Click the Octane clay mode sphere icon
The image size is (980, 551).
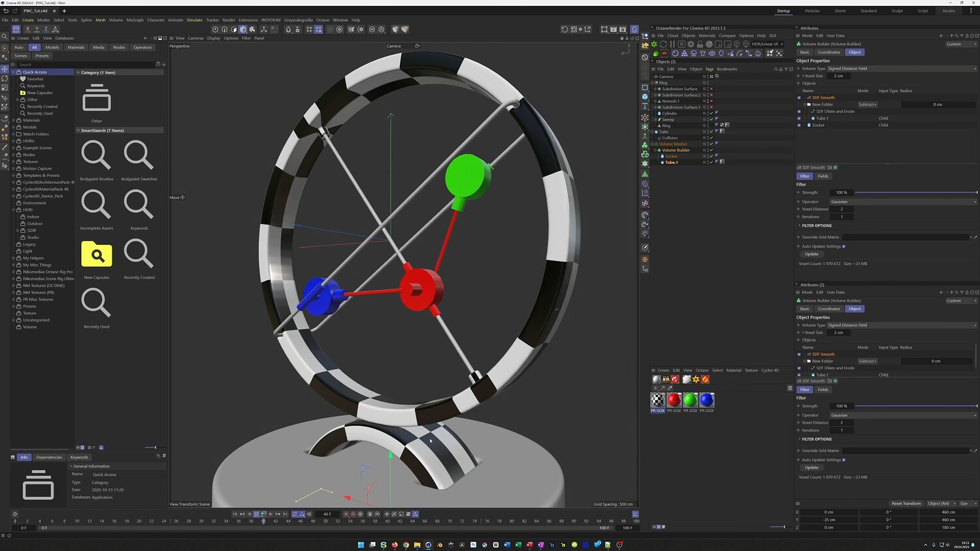coord(709,44)
